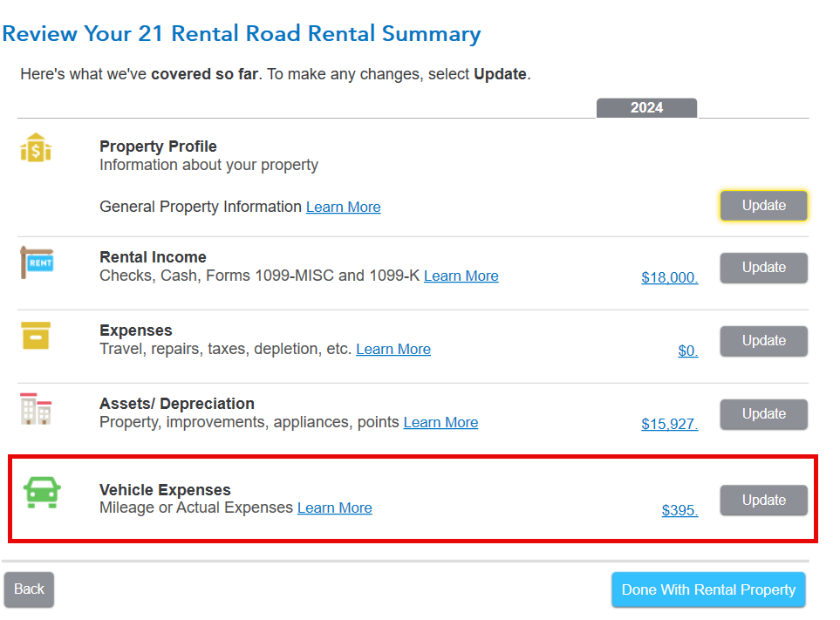Update General Property Information

[x=763, y=206]
